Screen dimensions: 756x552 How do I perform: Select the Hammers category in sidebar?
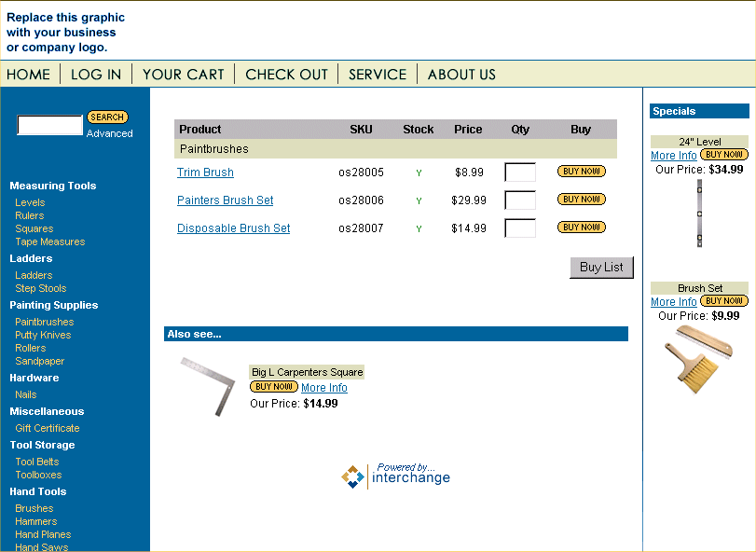tap(36, 521)
